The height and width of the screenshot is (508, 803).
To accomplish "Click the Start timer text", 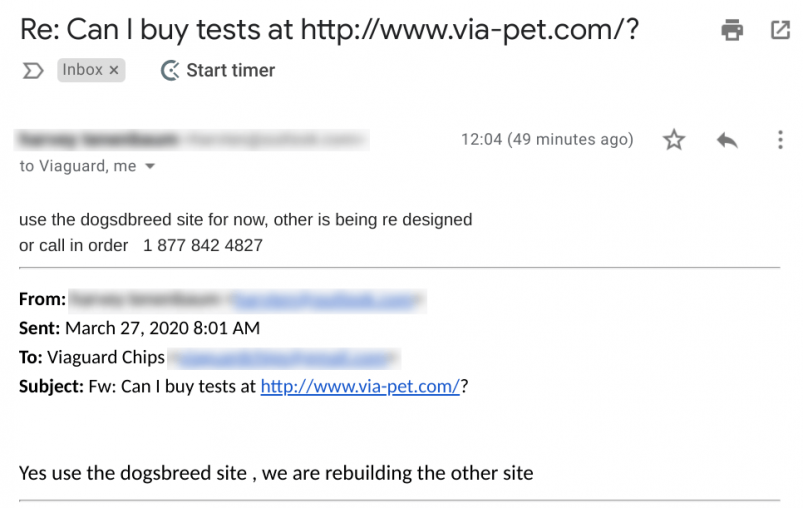I will pyautogui.click(x=230, y=70).
